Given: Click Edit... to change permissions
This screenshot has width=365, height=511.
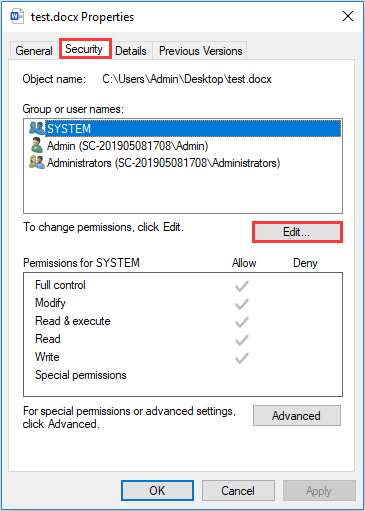Looking at the screenshot, I should tap(297, 232).
